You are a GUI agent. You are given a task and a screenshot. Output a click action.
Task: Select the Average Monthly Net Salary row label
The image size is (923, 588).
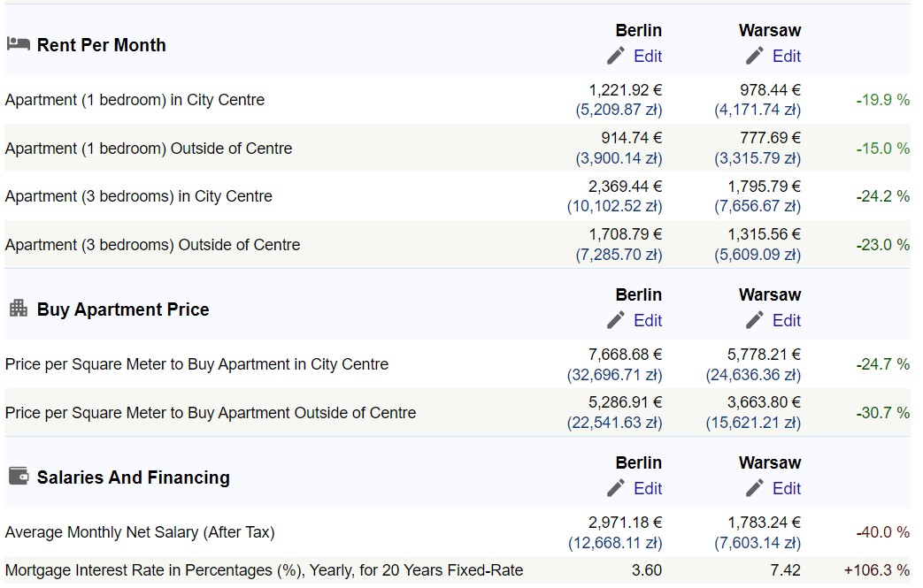(140, 532)
